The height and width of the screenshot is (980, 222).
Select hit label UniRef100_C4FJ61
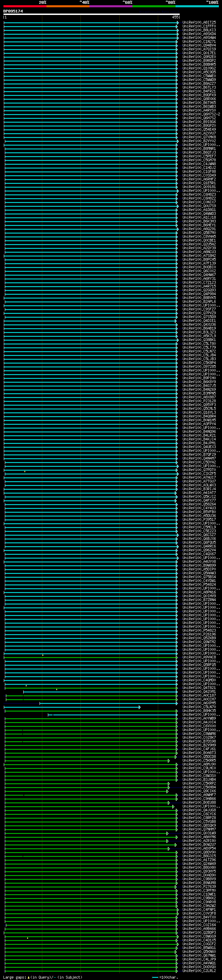[x=199, y=749]
